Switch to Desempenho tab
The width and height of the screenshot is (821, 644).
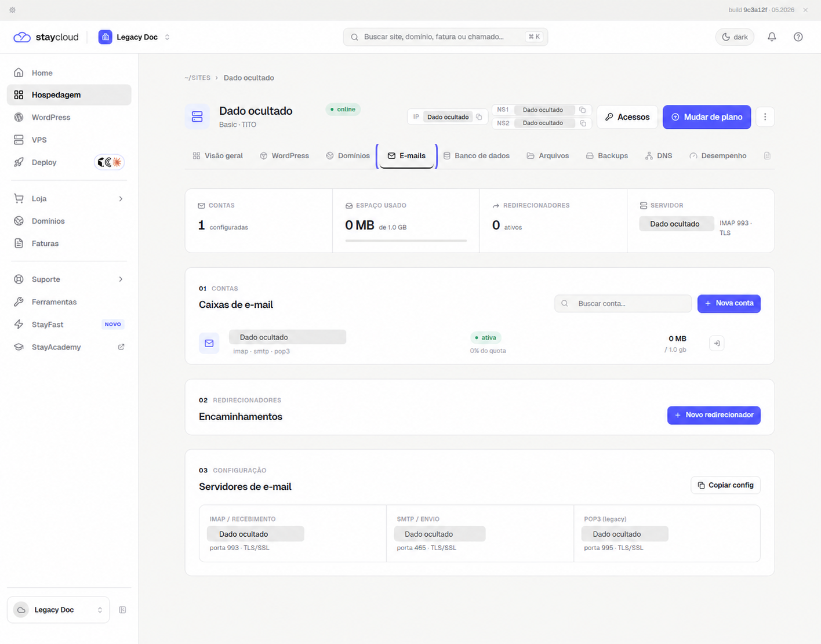pos(718,156)
